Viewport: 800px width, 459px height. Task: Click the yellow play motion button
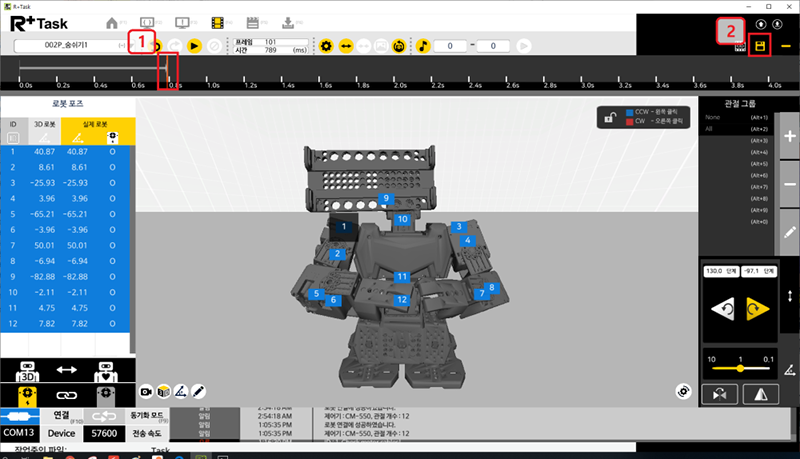pos(194,46)
